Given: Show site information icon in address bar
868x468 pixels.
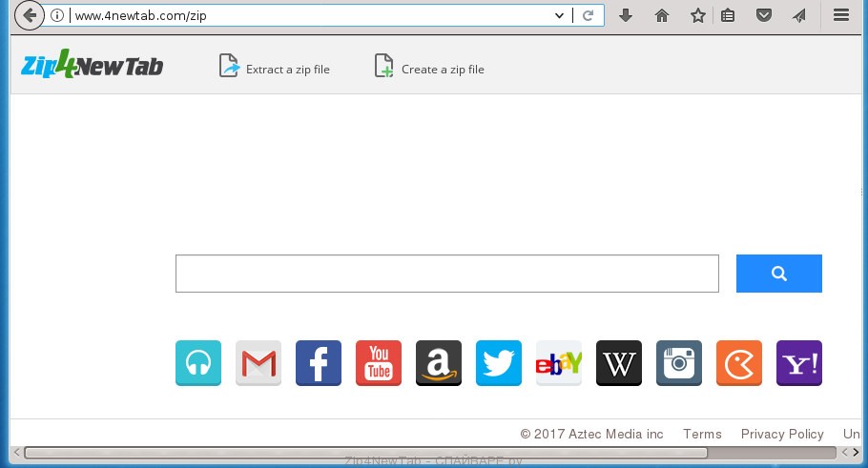Looking at the screenshot, I should [57, 15].
